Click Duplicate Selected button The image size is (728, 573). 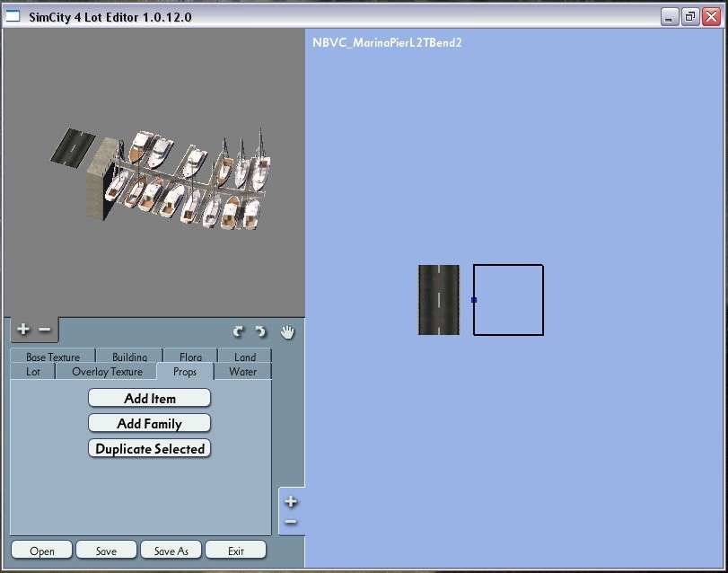(150, 448)
